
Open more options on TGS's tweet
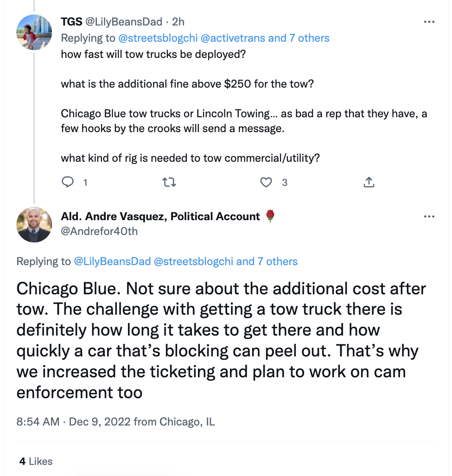[429, 22]
